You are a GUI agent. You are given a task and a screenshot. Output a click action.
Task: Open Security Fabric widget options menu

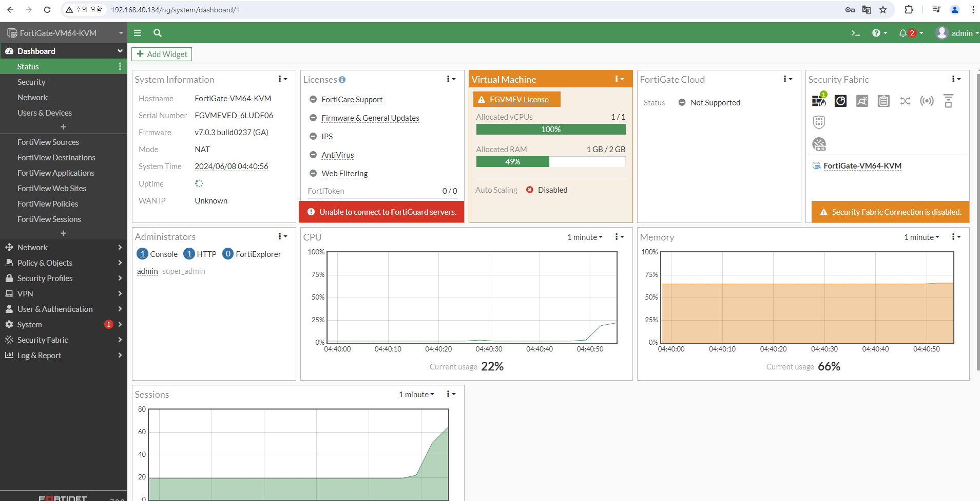coord(956,79)
